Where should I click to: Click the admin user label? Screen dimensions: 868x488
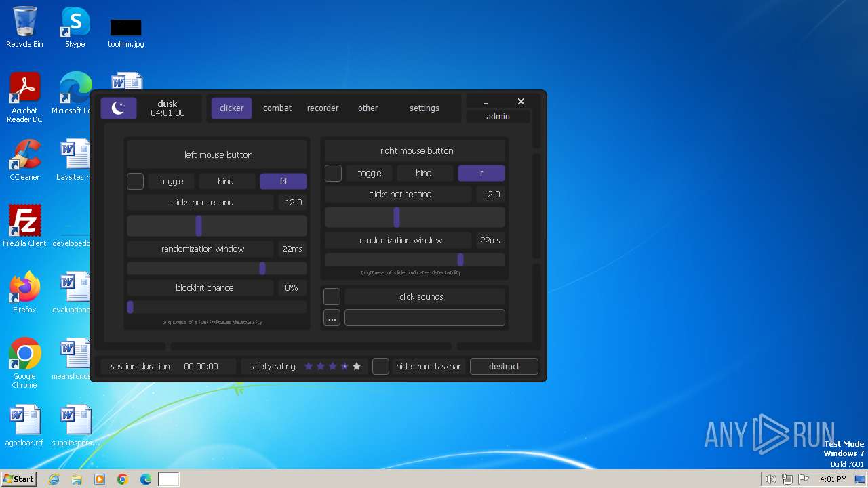[x=498, y=116]
